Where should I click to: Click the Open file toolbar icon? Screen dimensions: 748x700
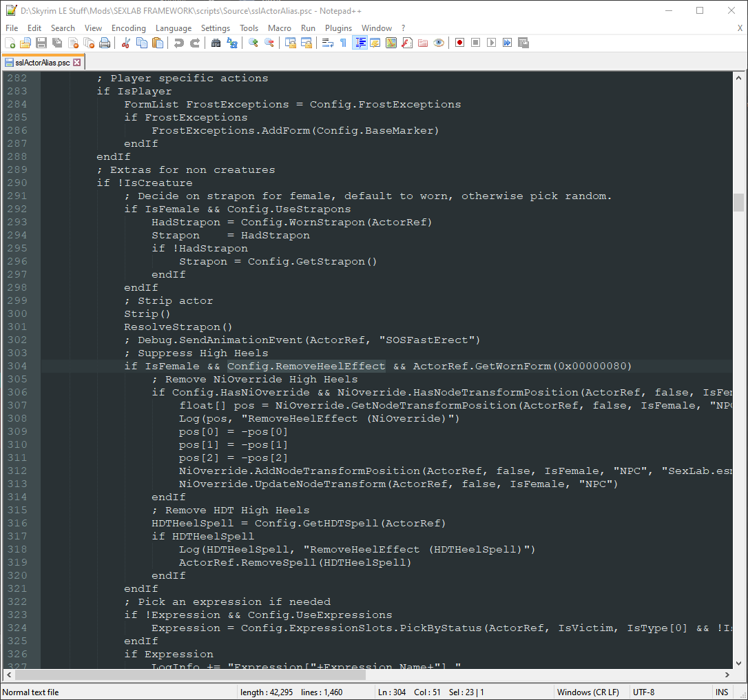click(25, 43)
